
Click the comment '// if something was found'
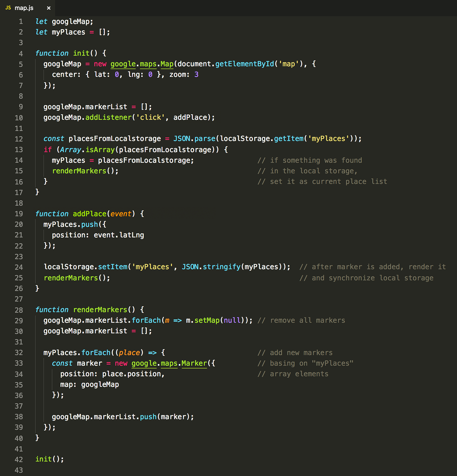coord(310,160)
